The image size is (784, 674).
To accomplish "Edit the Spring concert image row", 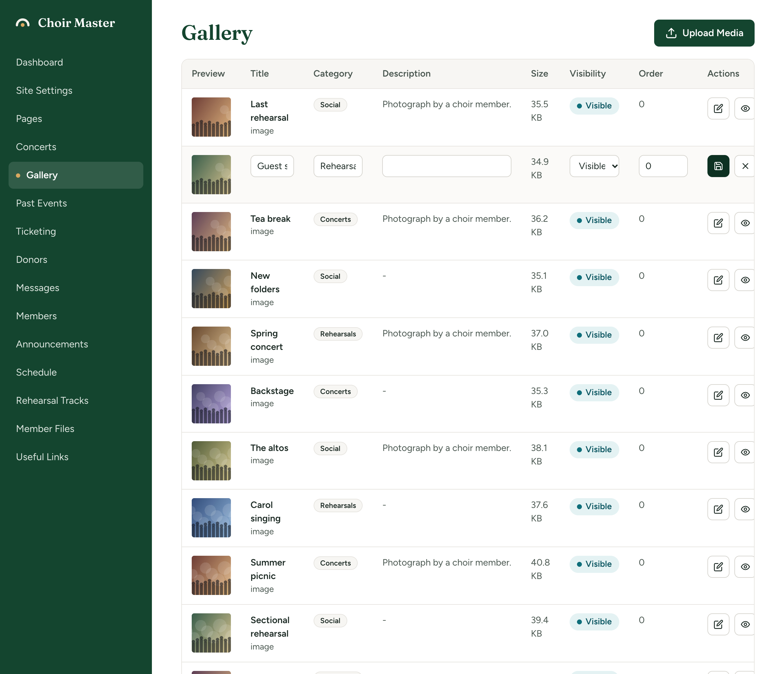I will pyautogui.click(x=718, y=338).
